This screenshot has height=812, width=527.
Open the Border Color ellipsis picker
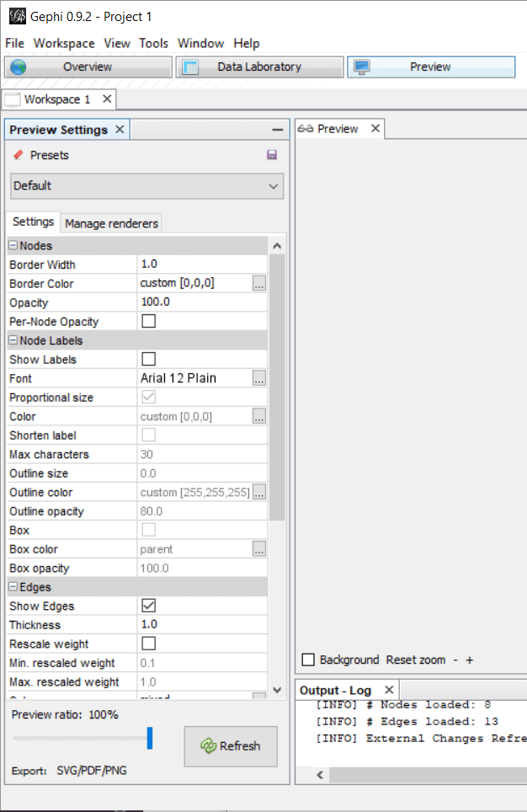tap(259, 284)
